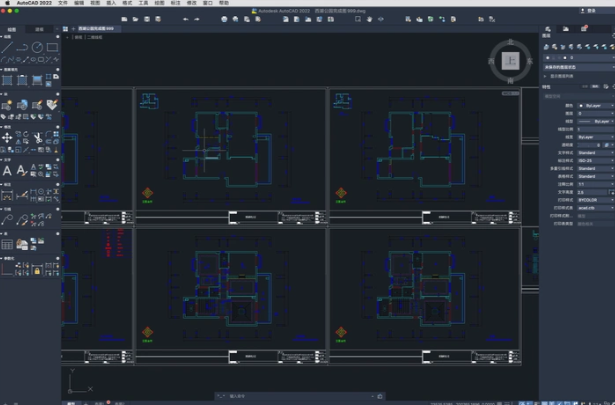Click the Undo arrow in toolbar

(x=186, y=19)
